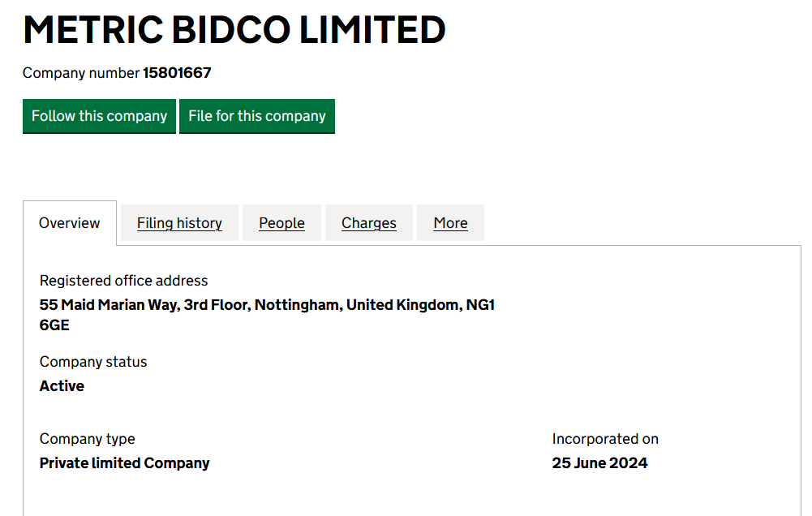Click the Private limited Company value

124,463
